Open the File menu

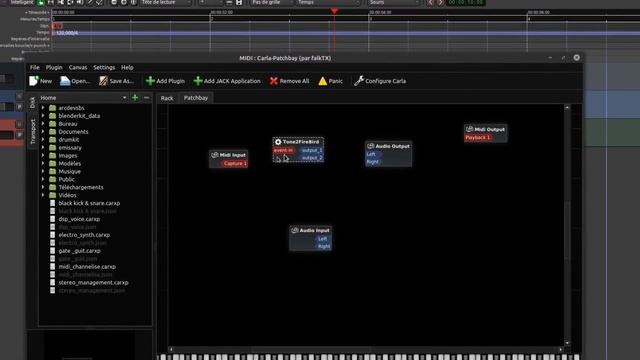[x=35, y=67]
